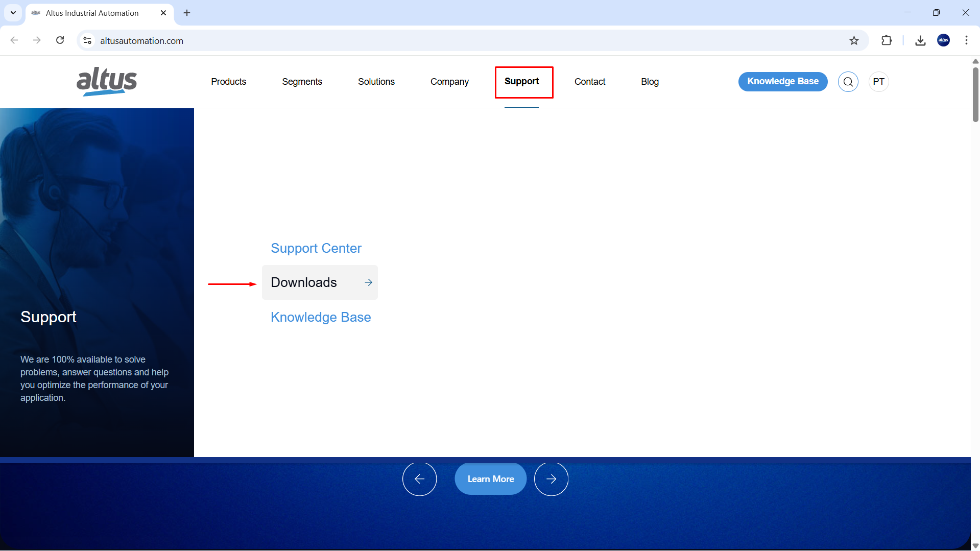Select the Blog menu item
Screen dimensions: 980x551
[x=650, y=82]
